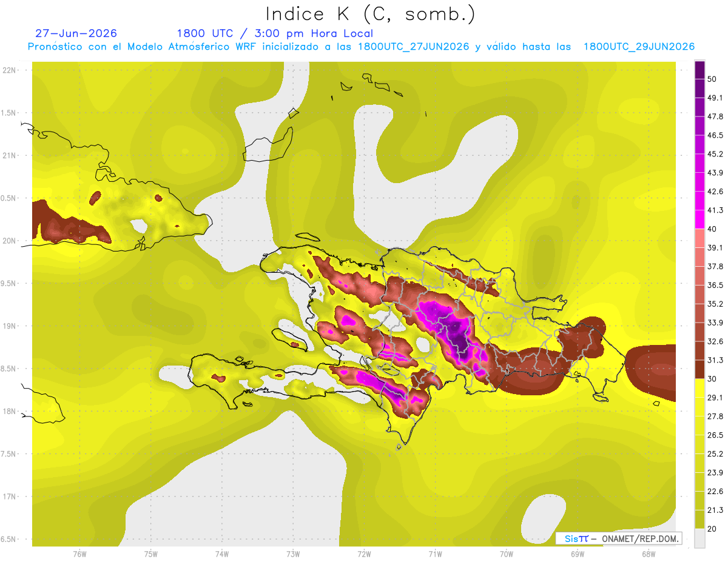Click the colorbar value "32.6"

[x=716, y=341]
